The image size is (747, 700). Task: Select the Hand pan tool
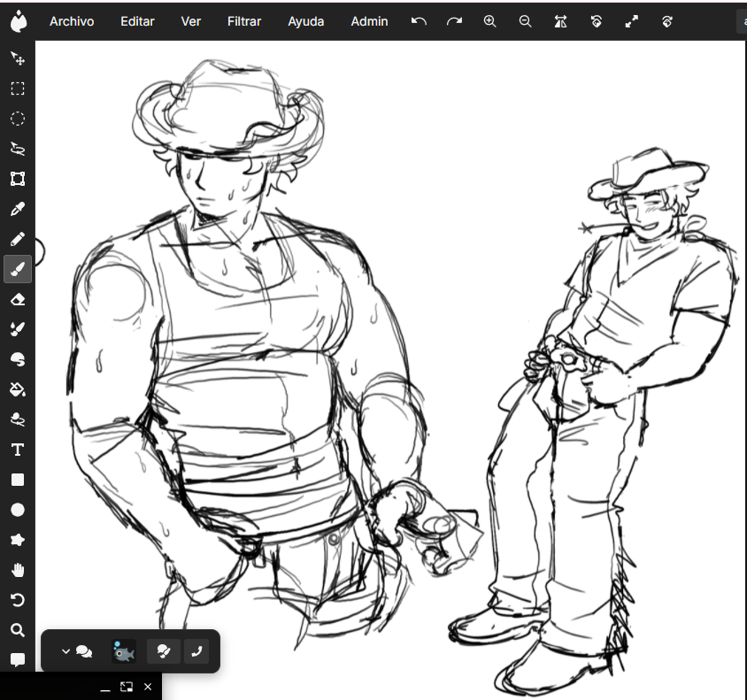pos(18,570)
